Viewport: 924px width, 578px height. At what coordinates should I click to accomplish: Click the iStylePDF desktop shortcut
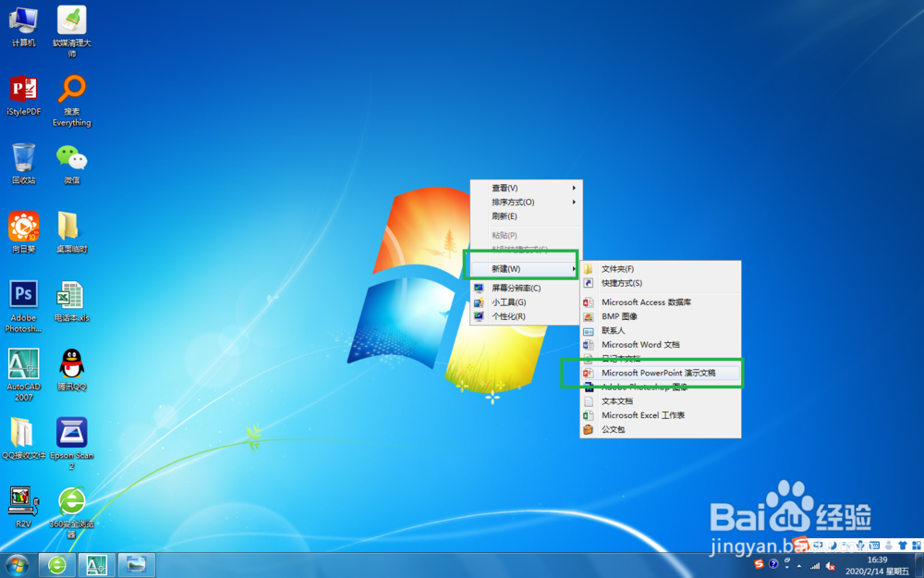coord(24,95)
